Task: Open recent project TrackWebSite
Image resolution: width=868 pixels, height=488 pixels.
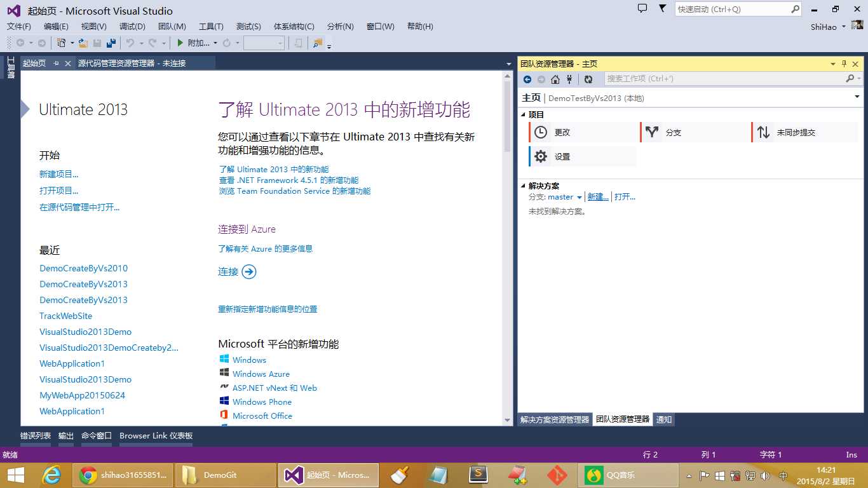Action: (x=66, y=316)
